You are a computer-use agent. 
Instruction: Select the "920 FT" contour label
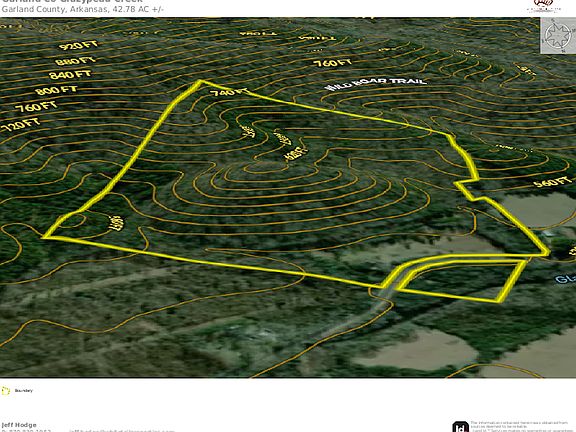click(x=78, y=46)
